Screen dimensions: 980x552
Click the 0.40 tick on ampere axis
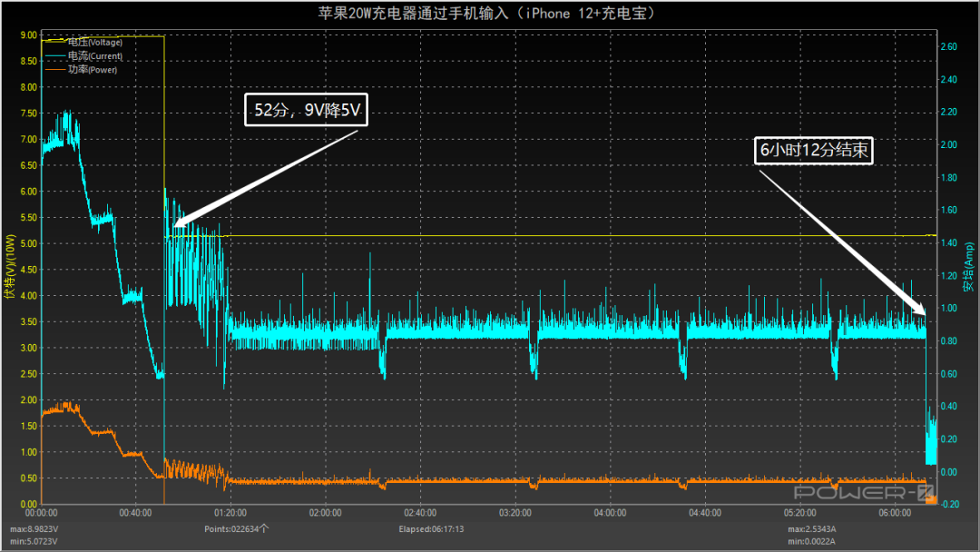point(949,407)
